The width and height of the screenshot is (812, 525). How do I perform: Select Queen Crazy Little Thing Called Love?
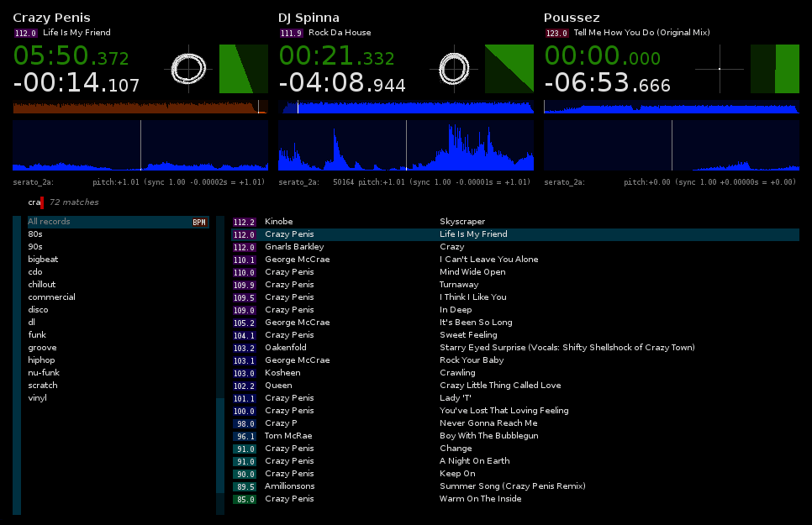pyautogui.click(x=515, y=386)
